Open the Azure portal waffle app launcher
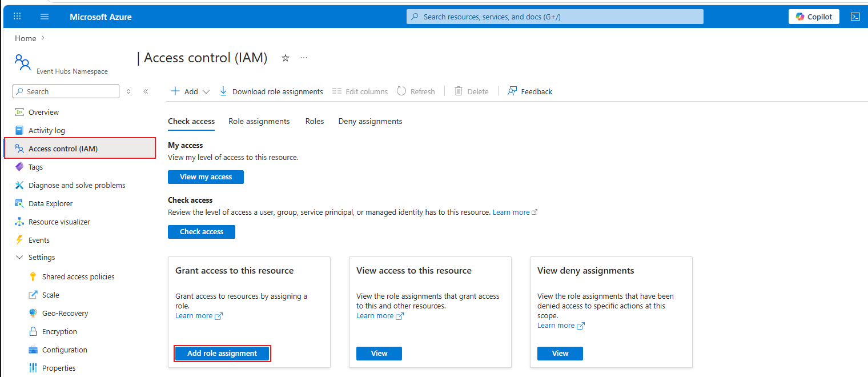 coord(17,17)
